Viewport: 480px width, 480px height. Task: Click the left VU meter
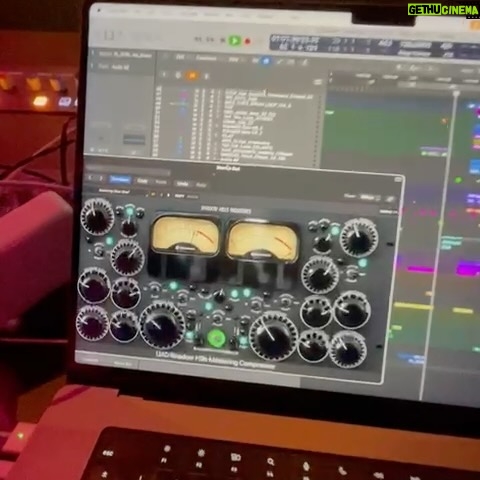click(x=186, y=235)
